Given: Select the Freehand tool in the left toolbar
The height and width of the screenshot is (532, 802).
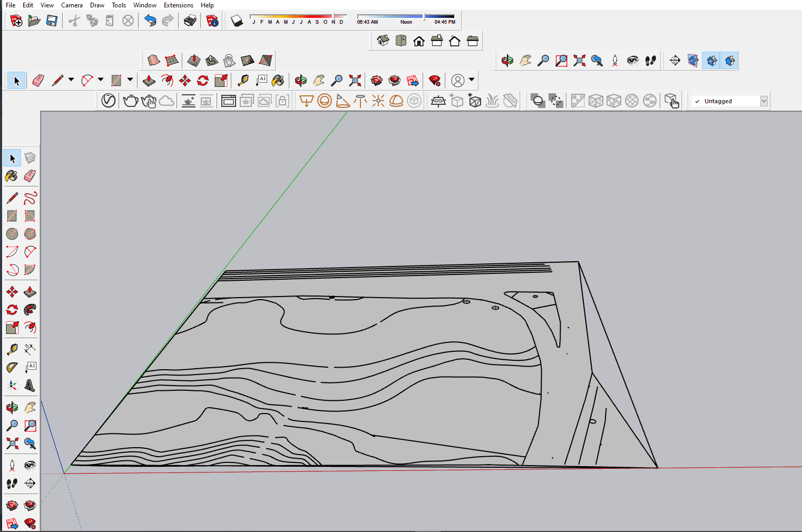Looking at the screenshot, I should (30, 198).
